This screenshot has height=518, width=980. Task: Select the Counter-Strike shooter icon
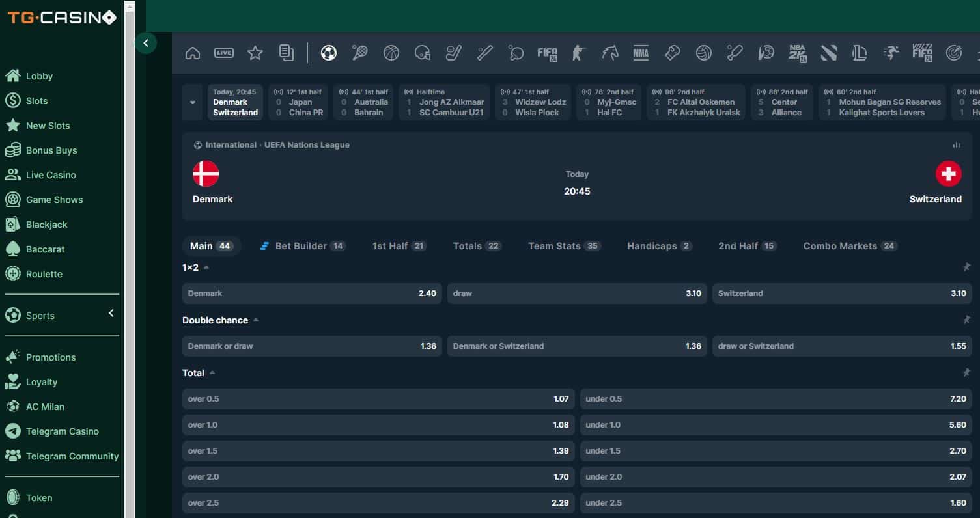(x=578, y=53)
